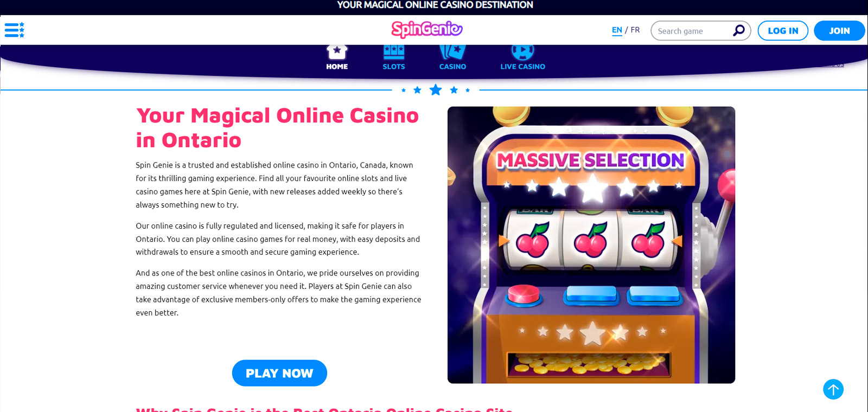The width and height of the screenshot is (868, 412).
Task: Click the Spin Genie logo
Action: pyautogui.click(x=427, y=29)
